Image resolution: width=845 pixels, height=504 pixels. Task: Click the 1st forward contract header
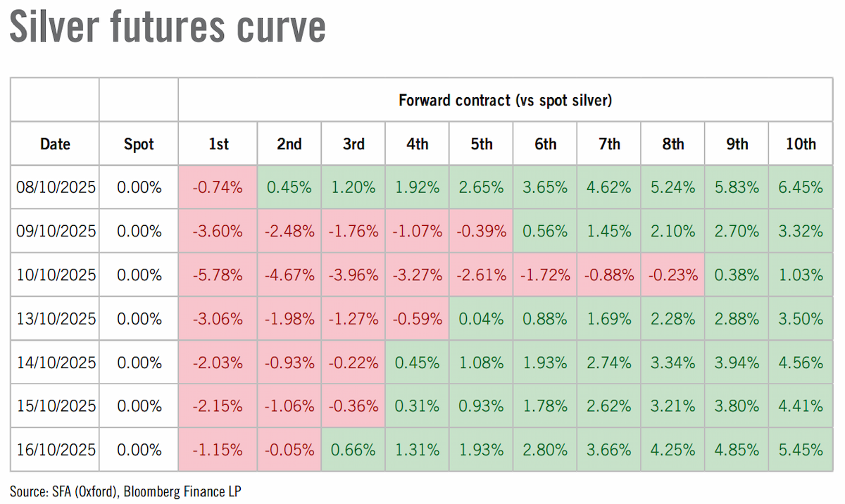(x=218, y=144)
